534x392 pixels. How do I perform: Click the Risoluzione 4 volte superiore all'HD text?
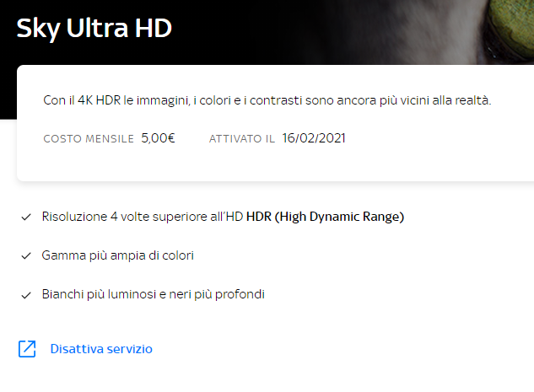click(143, 217)
